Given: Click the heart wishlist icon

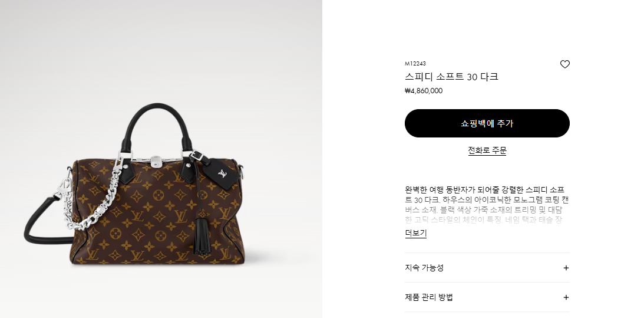Looking at the screenshot, I should pyautogui.click(x=564, y=64).
